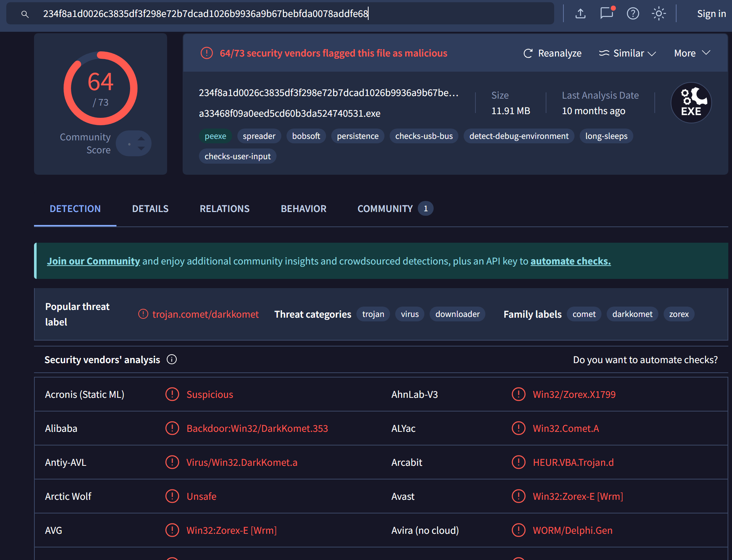Screen dimensions: 732x560
Task: Click the malicious warning icon in banner
Action: point(207,53)
